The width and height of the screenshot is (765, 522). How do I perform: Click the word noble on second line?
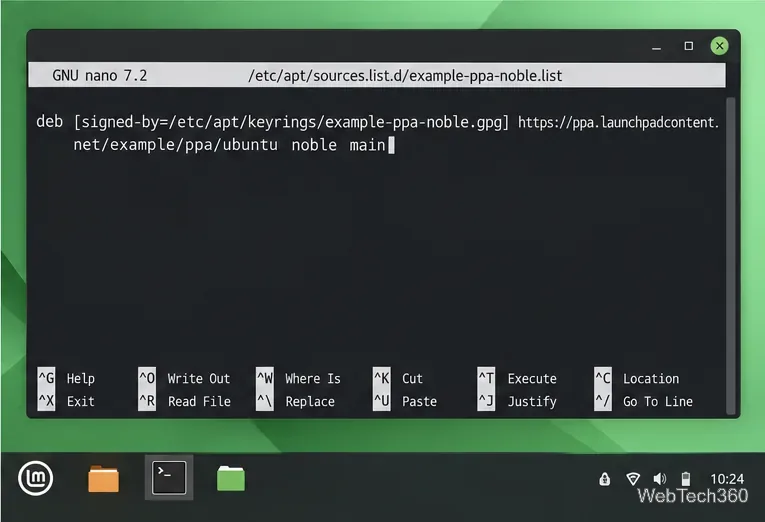pyautogui.click(x=314, y=145)
